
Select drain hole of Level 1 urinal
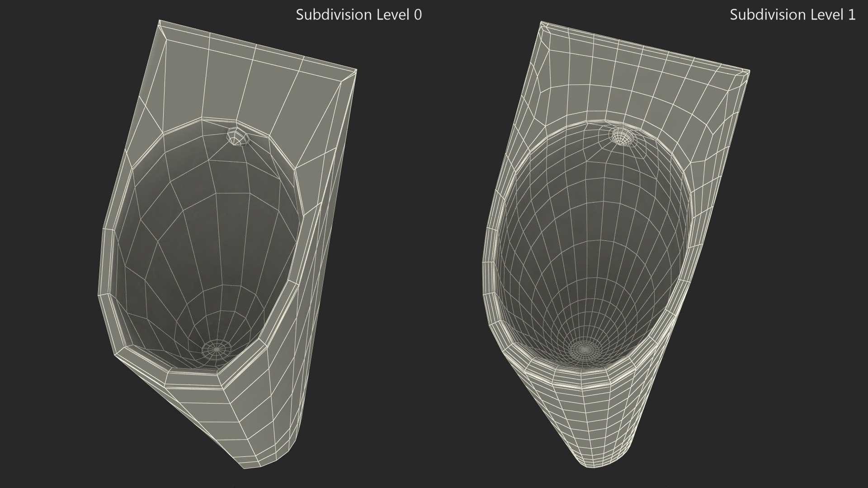click(585, 349)
